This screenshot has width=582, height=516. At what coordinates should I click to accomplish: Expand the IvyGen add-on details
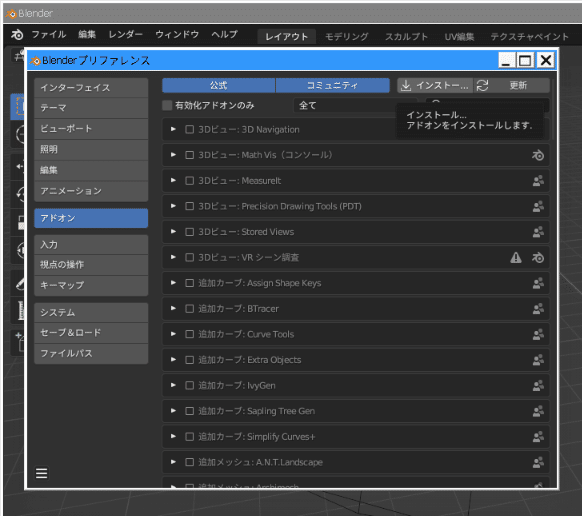point(173,385)
